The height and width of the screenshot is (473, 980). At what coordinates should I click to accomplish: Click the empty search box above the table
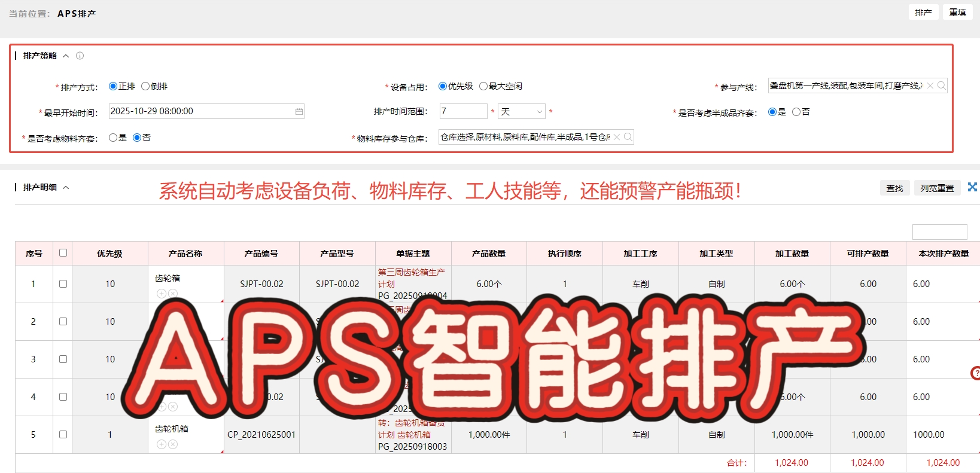tap(939, 232)
